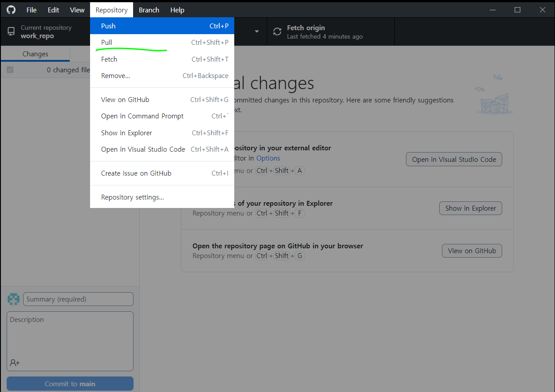This screenshot has height=392, width=555.
Task: Open the View menu
Action: (77, 10)
